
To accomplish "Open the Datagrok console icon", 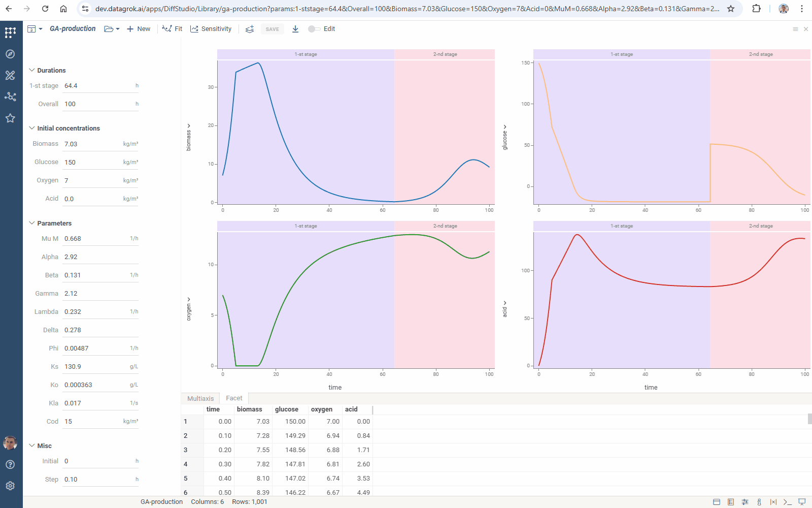I will click(788, 502).
